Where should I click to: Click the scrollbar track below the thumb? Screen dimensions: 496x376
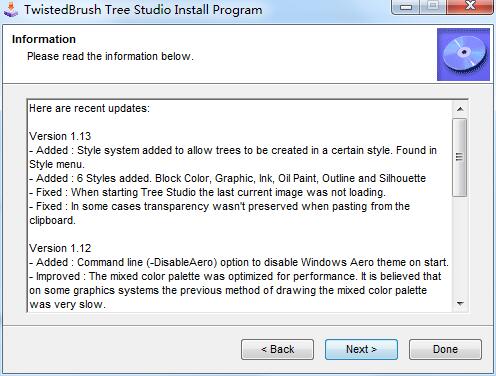pyautogui.click(x=460, y=247)
